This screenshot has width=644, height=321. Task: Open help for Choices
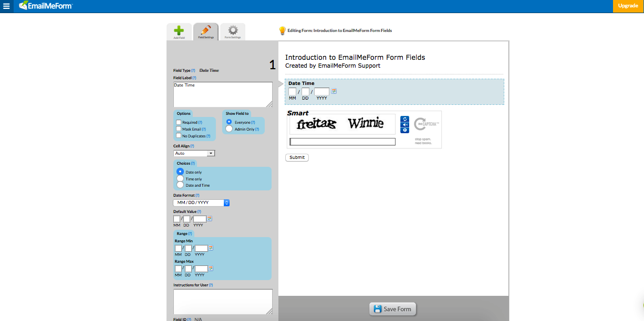pyautogui.click(x=193, y=163)
